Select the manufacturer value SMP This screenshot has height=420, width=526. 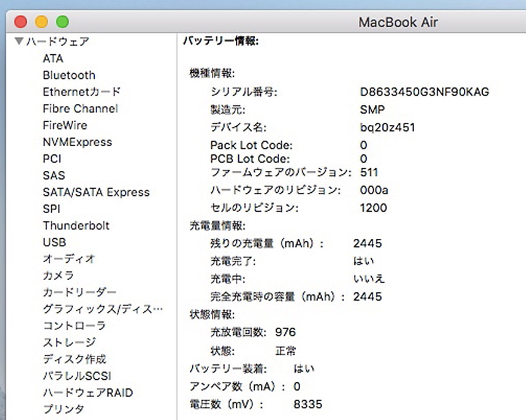click(x=372, y=109)
